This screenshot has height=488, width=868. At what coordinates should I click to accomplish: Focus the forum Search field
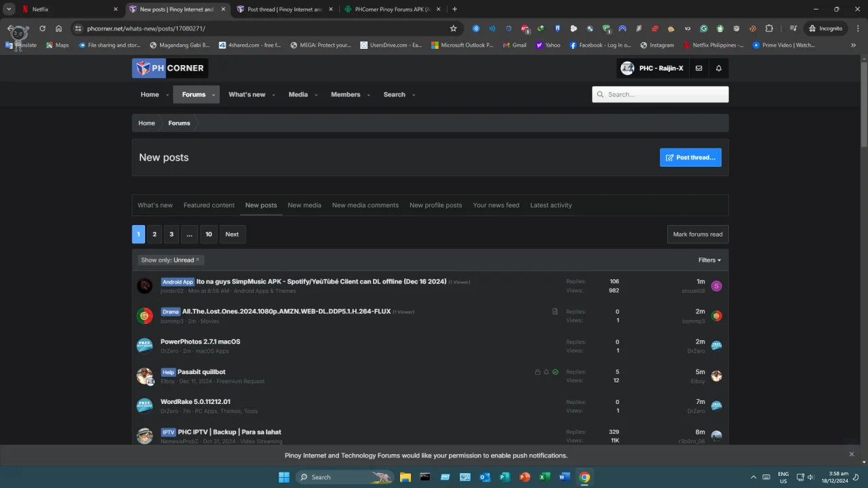click(x=660, y=95)
